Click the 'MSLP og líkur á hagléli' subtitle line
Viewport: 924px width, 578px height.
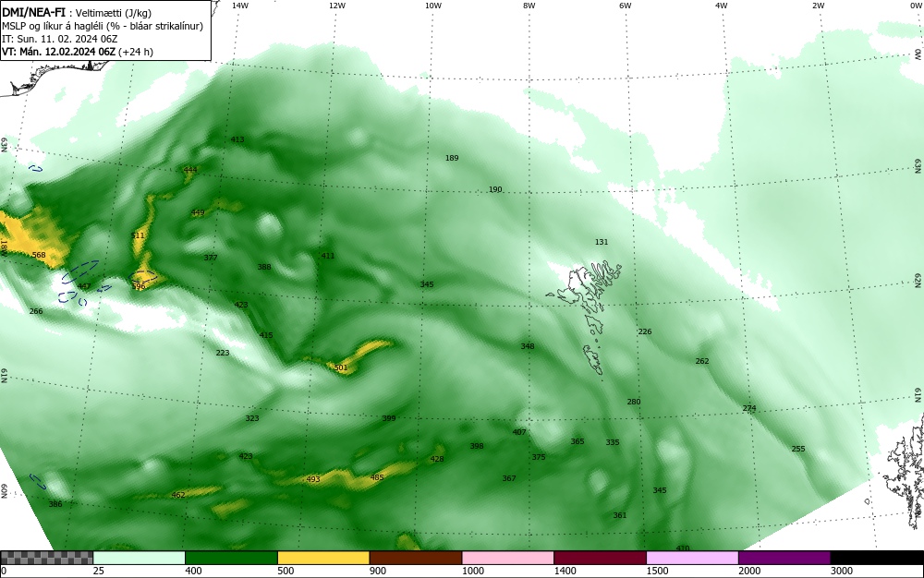point(103,26)
